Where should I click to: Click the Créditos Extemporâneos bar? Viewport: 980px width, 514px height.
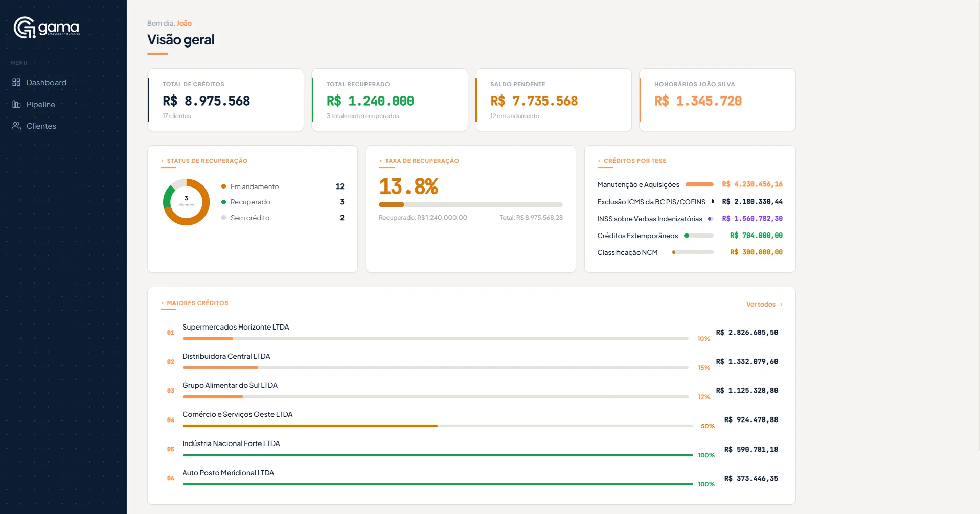tap(699, 236)
